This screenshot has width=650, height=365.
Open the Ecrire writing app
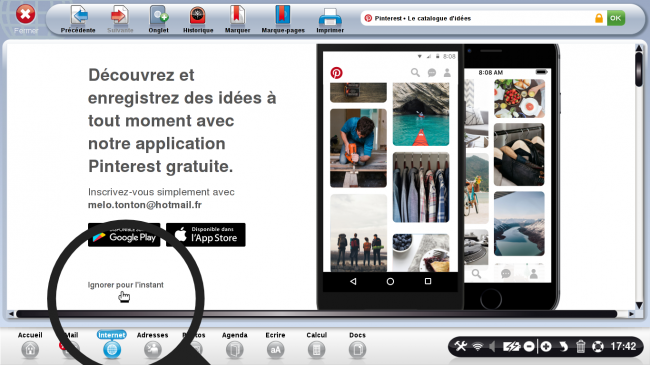[x=275, y=345]
